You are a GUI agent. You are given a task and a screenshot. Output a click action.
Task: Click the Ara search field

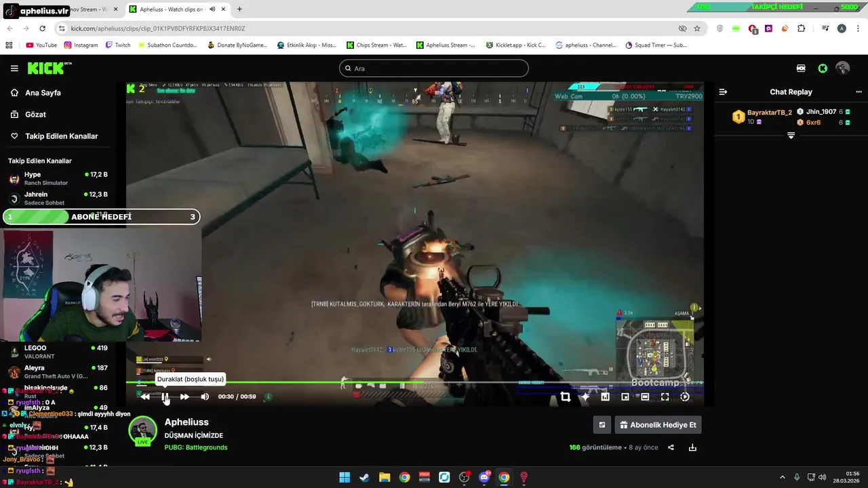[434, 68]
